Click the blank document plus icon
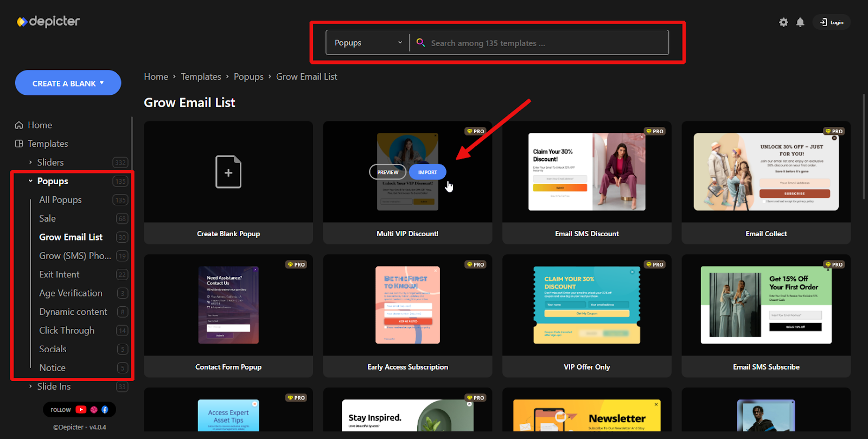 coord(228,172)
